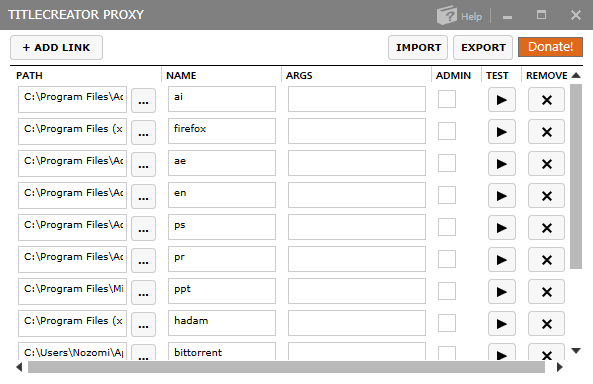Click the horizontal scrollbar right arrow
The height and width of the screenshot is (384, 593).
560,367
